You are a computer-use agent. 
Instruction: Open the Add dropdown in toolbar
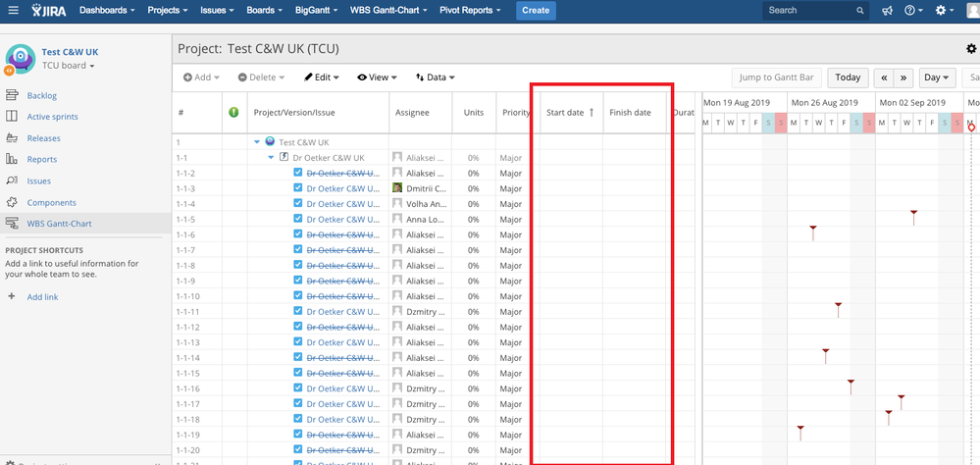(x=201, y=77)
